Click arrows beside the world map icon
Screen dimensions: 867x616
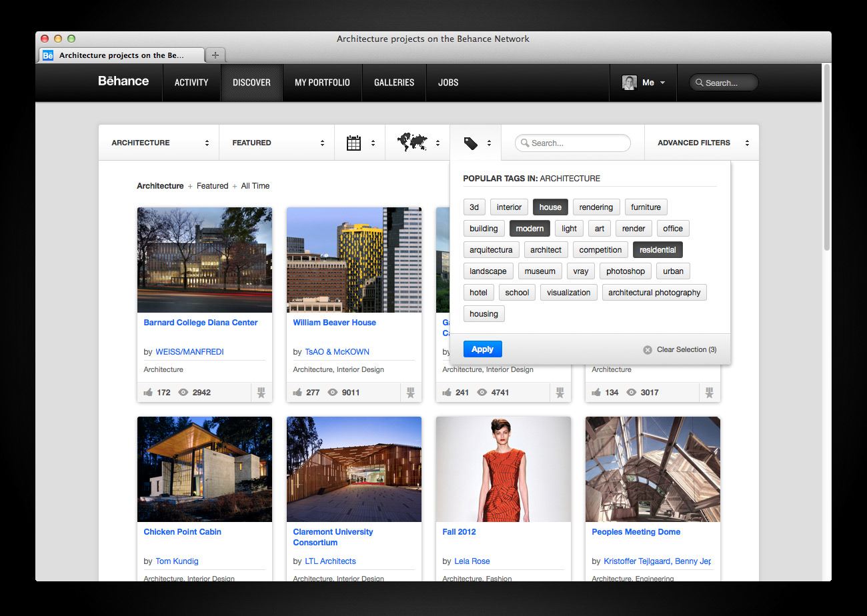[x=438, y=143]
